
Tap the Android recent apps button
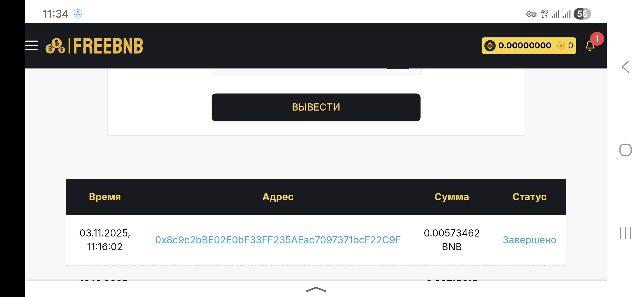[x=625, y=233]
